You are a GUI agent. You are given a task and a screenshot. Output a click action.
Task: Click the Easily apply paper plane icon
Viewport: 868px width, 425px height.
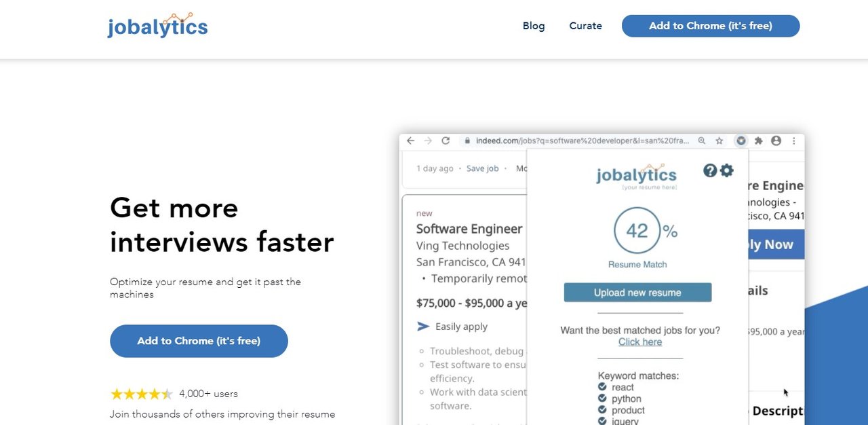(x=423, y=327)
